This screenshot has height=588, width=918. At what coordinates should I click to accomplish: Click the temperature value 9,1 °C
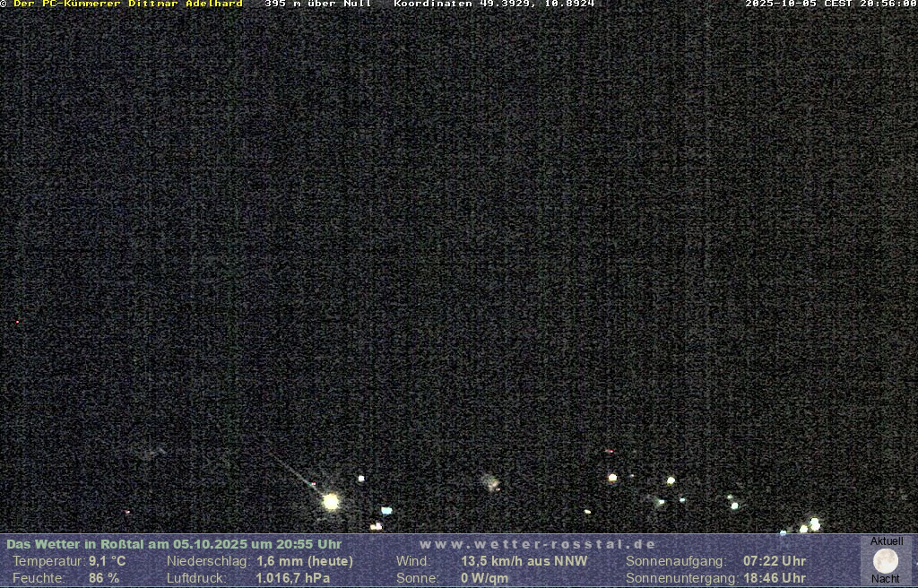click(x=107, y=561)
